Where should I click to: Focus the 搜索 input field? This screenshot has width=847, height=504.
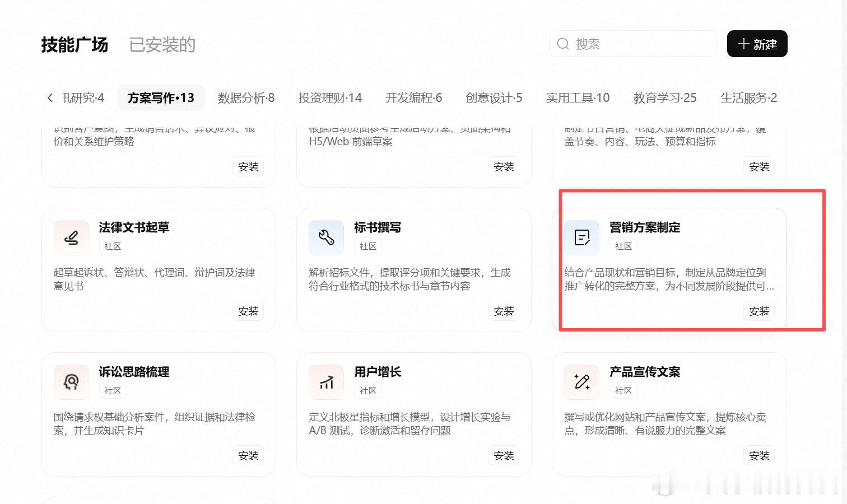(x=633, y=44)
